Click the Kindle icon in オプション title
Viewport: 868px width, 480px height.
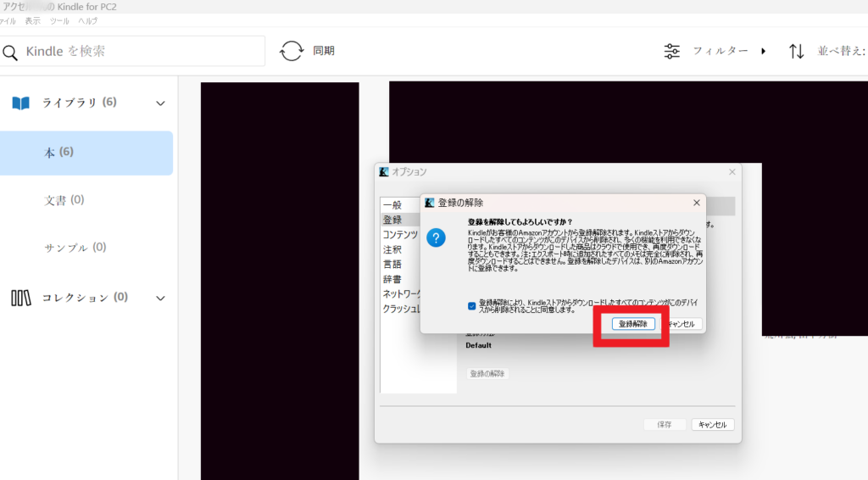(384, 172)
